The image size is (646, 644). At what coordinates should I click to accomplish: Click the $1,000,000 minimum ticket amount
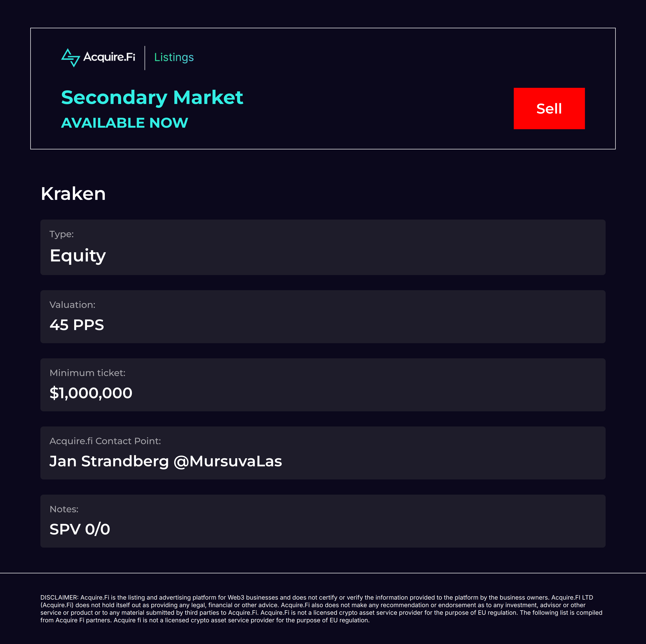click(91, 393)
